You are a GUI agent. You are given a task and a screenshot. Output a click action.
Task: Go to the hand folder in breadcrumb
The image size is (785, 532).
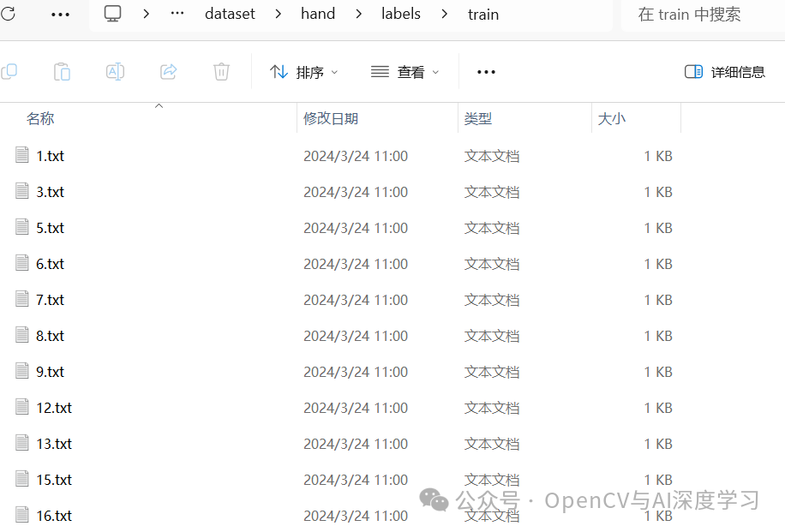[x=317, y=14]
